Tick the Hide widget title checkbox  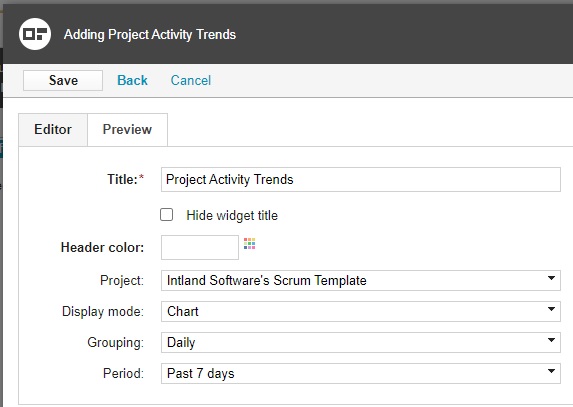pyautogui.click(x=167, y=215)
